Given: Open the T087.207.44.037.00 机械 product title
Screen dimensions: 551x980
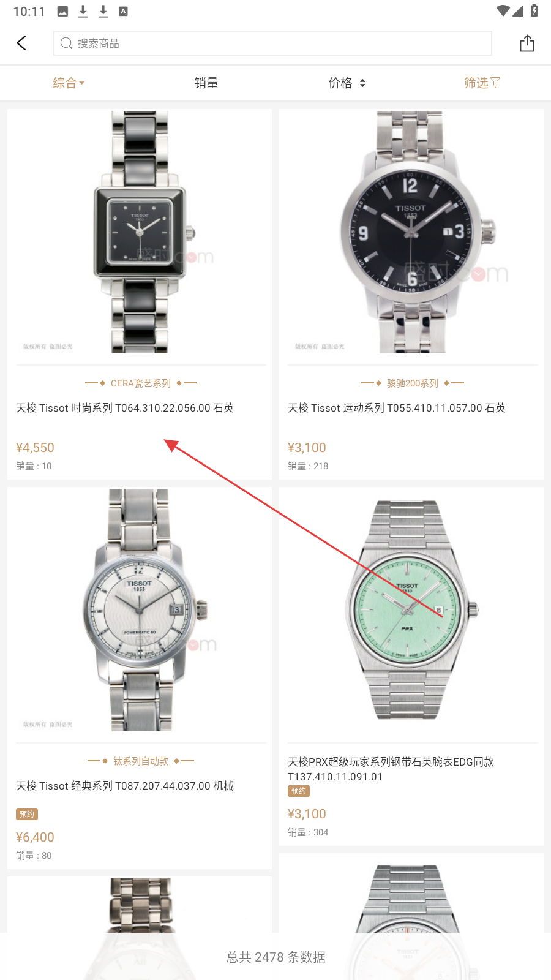Looking at the screenshot, I should coord(125,786).
